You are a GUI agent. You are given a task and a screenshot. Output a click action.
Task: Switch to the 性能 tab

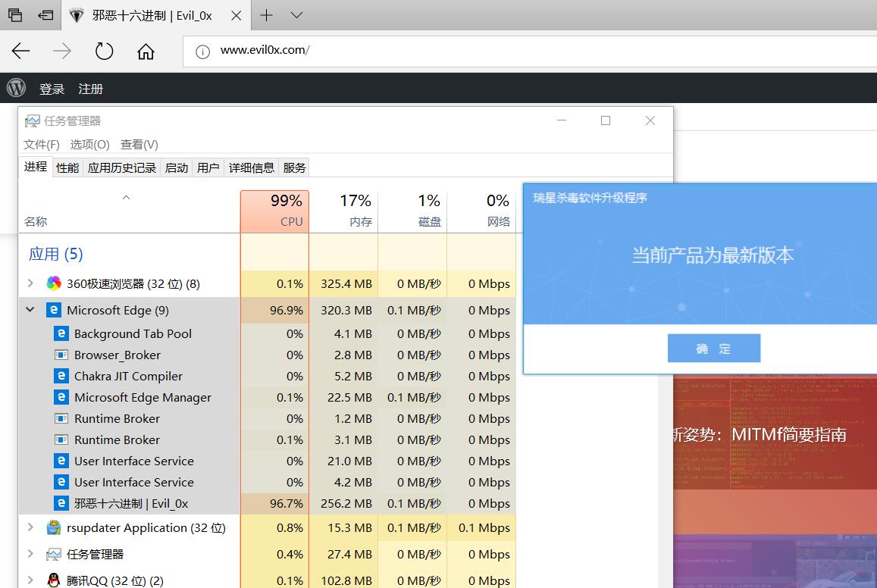(67, 167)
